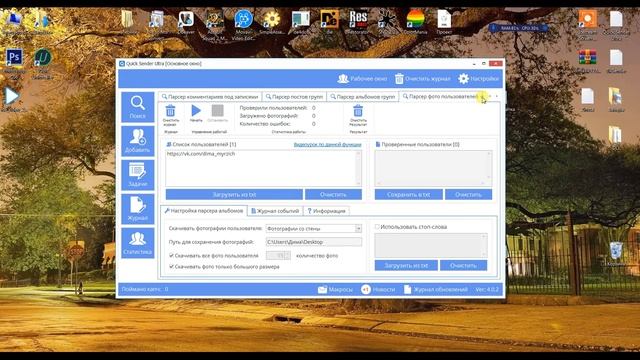Open the Добавить sidebar section

138,141
